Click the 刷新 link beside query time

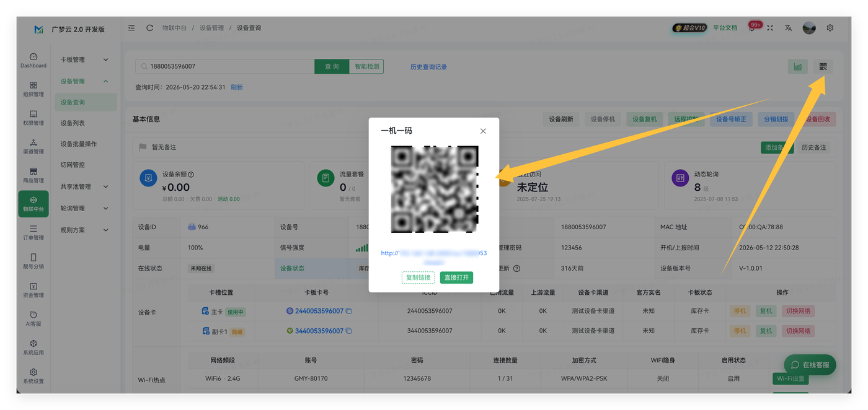(x=237, y=87)
